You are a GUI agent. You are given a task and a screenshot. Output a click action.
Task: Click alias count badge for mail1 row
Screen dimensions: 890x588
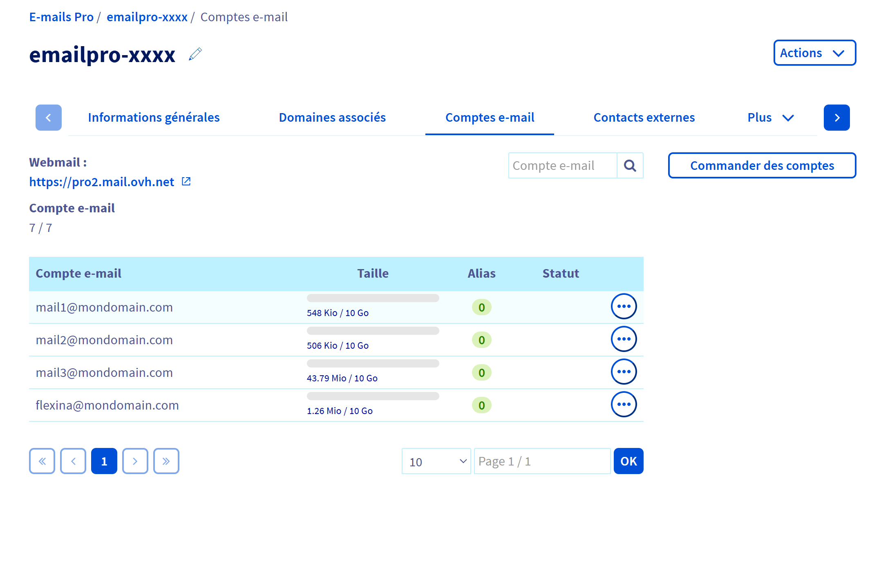481,307
